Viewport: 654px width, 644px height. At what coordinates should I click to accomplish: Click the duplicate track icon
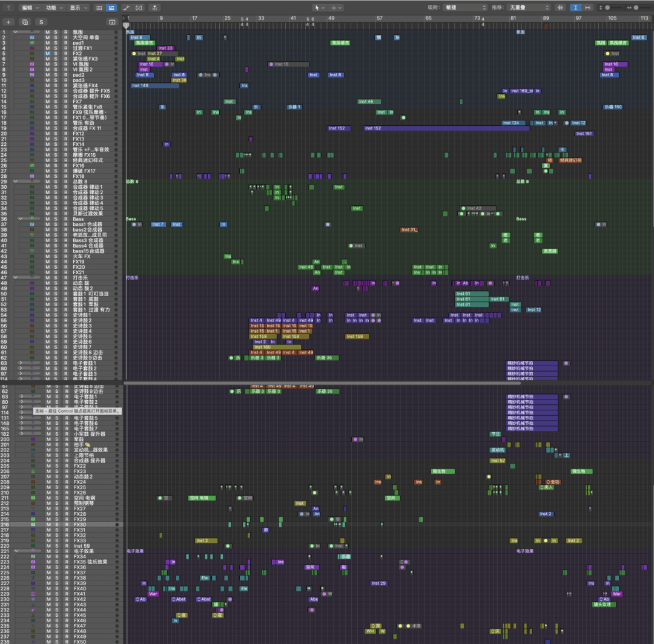click(x=25, y=22)
